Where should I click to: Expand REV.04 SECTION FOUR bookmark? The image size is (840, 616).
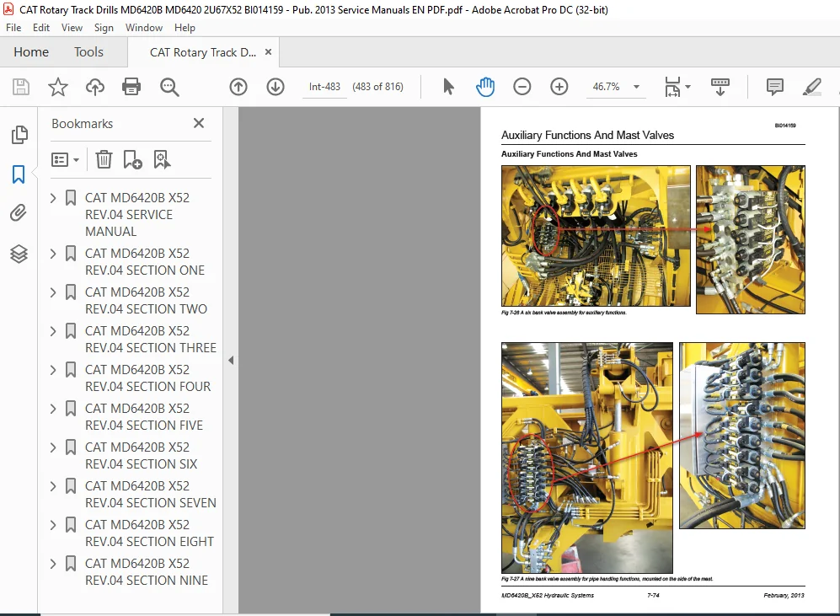click(x=53, y=370)
